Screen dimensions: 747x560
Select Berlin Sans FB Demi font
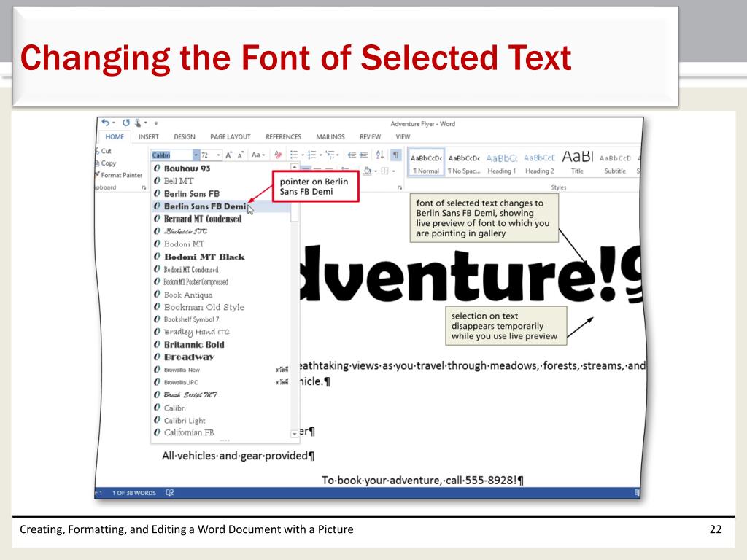pos(220,206)
